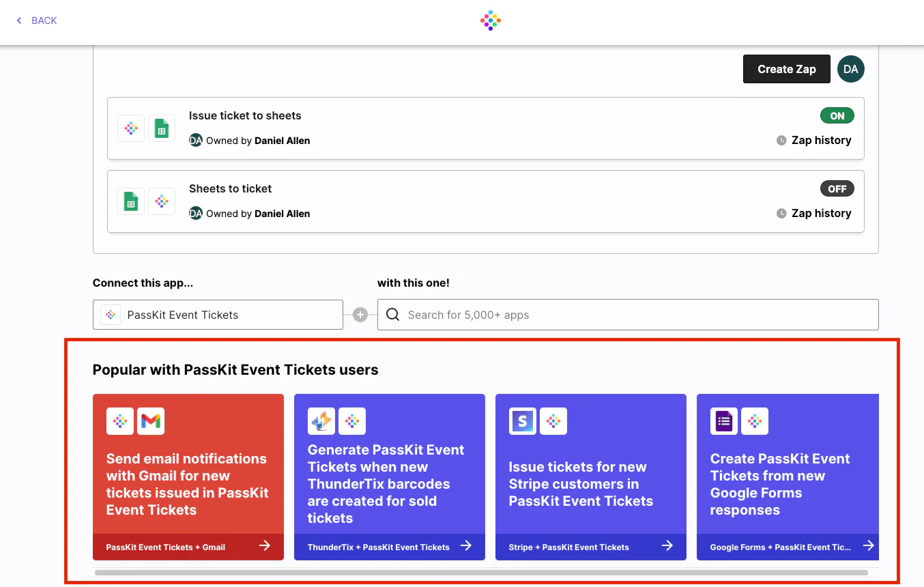Open Issue tickets for new Stripe customers template

point(590,477)
